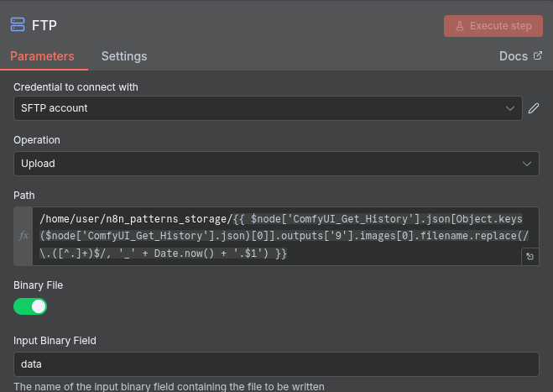Open the Docs link
Viewport: 553px width, 392px height.
coord(513,56)
